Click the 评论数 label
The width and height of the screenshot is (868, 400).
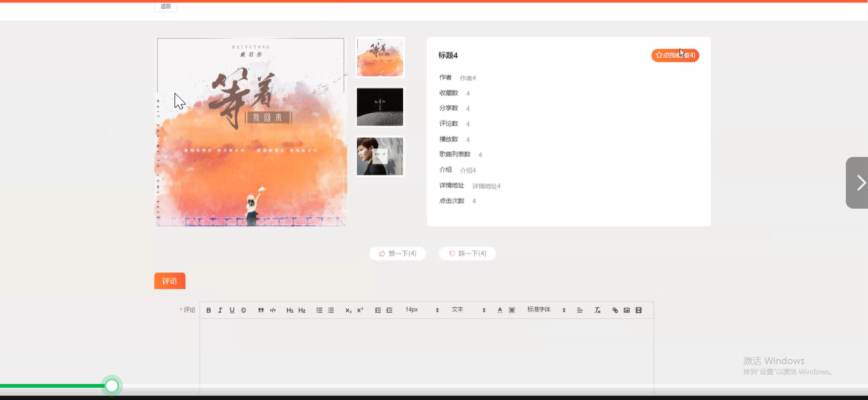tap(449, 124)
